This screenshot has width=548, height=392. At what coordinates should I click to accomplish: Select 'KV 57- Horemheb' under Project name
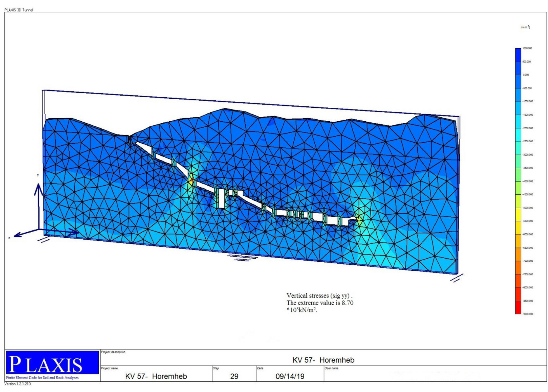coord(156,376)
